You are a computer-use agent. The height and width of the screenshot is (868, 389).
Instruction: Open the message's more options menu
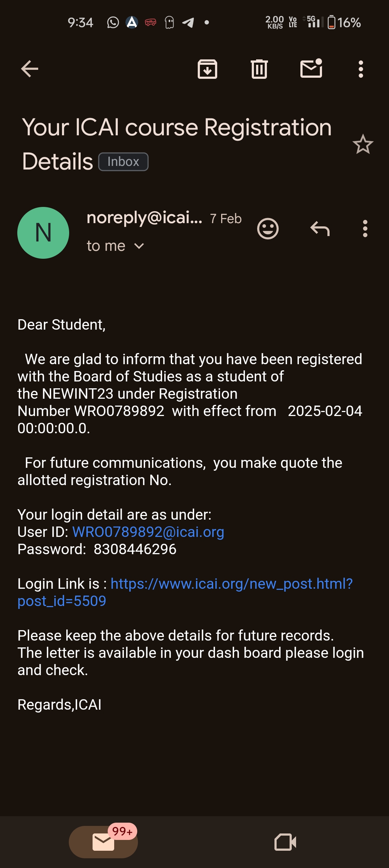click(x=365, y=229)
